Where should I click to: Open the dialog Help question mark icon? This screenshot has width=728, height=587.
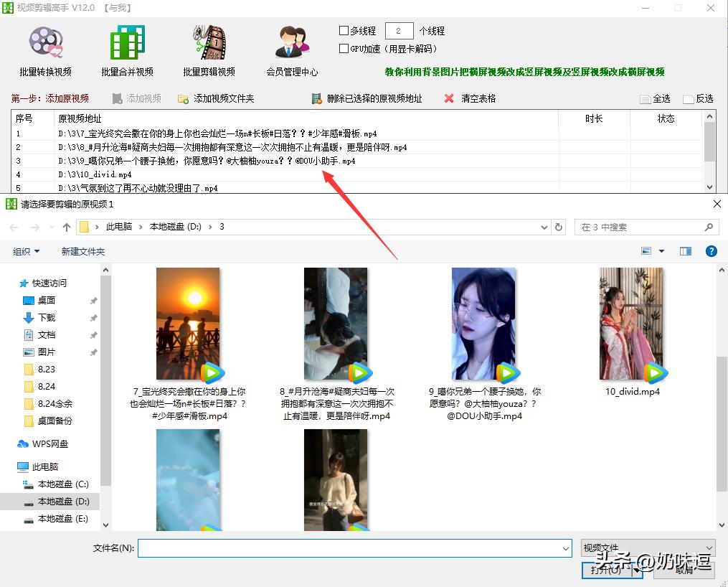[x=711, y=250]
